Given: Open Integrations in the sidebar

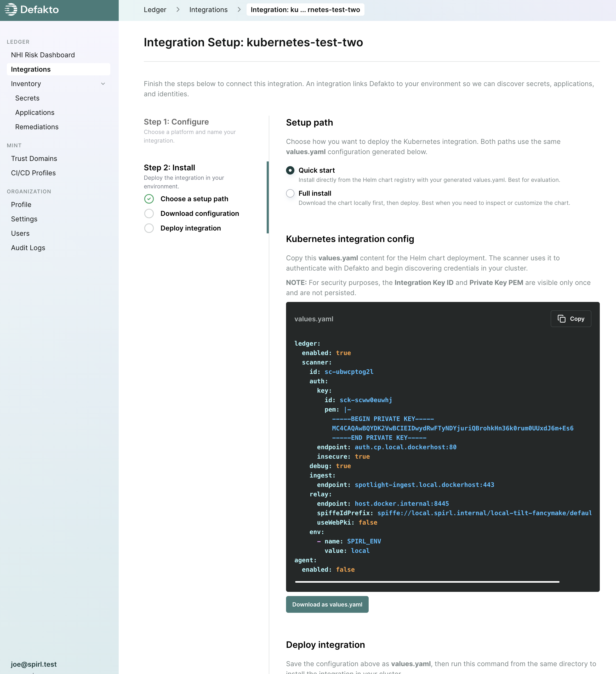Looking at the screenshot, I should (x=59, y=69).
